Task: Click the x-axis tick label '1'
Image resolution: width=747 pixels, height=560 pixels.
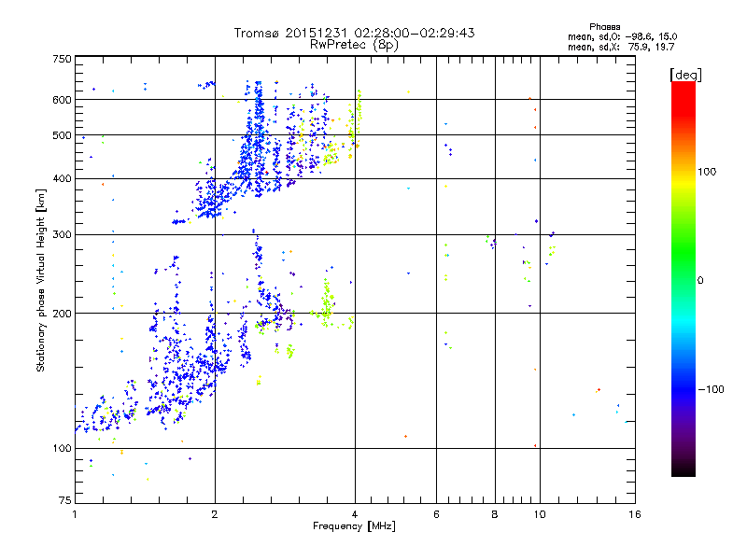Action: pyautogui.click(x=75, y=514)
